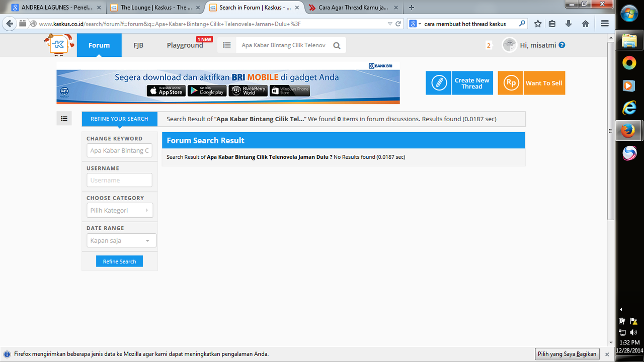Click Pilih yang Saya Bagikan button

[568, 354]
